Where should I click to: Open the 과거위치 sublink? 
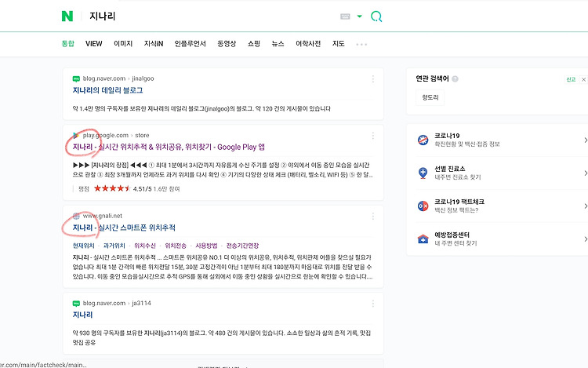114,246
